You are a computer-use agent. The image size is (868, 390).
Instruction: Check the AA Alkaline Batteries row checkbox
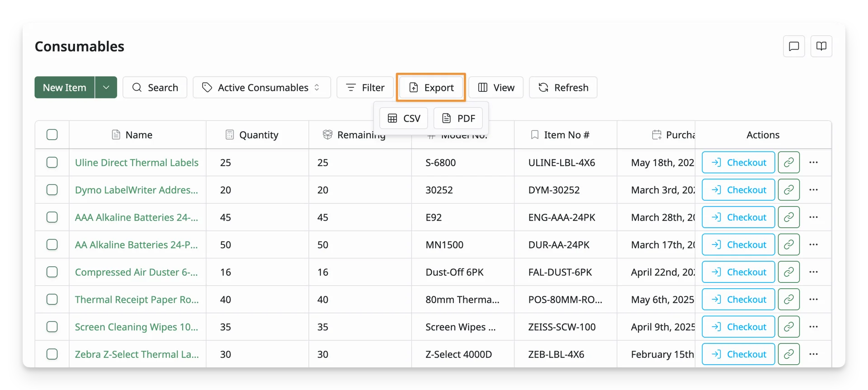(x=52, y=244)
